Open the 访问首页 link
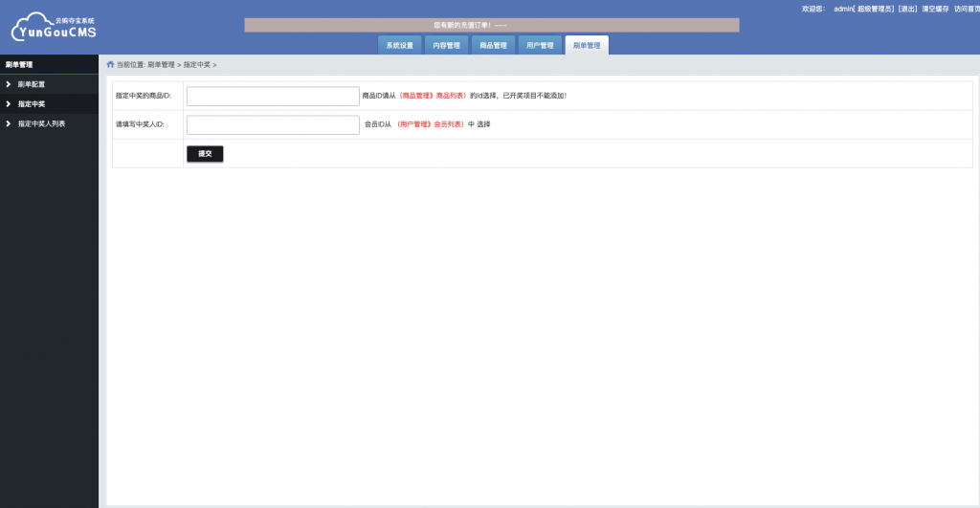Screen dimensions: 980x508 point(967,9)
